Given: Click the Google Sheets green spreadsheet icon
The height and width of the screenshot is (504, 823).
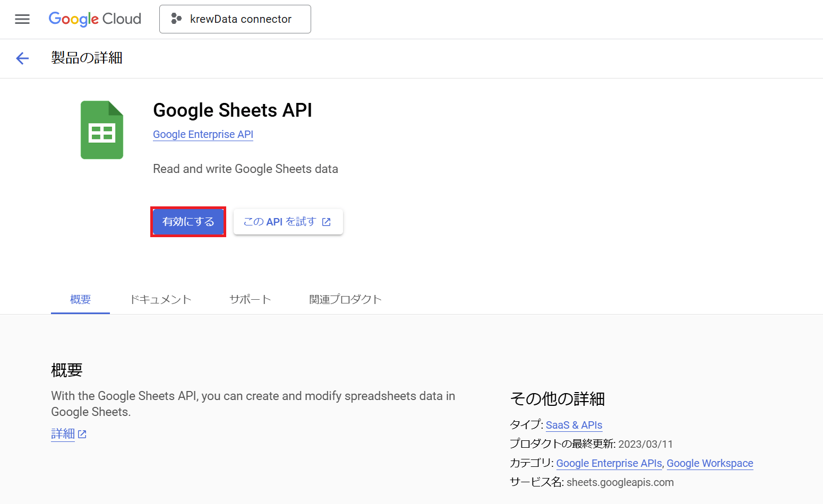Looking at the screenshot, I should click(x=101, y=129).
